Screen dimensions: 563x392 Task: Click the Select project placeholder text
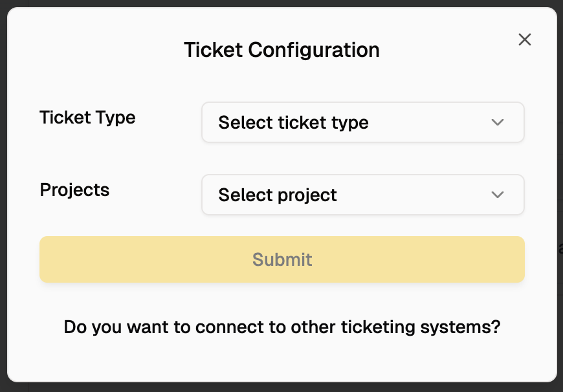click(277, 195)
